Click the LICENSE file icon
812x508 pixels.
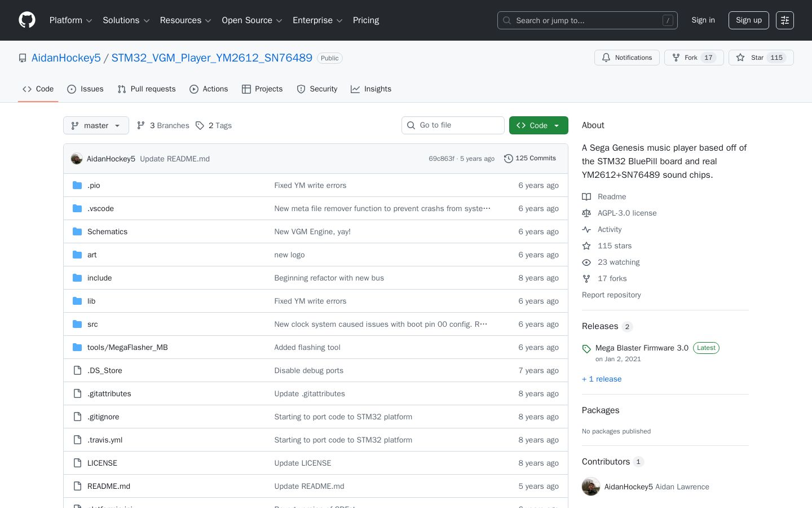(77, 463)
